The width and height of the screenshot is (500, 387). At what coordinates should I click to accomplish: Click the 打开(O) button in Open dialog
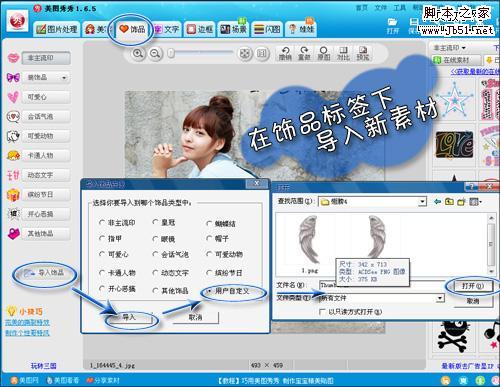[472, 286]
